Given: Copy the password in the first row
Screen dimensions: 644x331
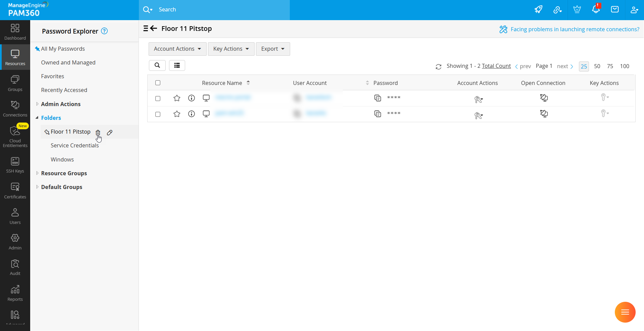Looking at the screenshot, I should (377, 98).
